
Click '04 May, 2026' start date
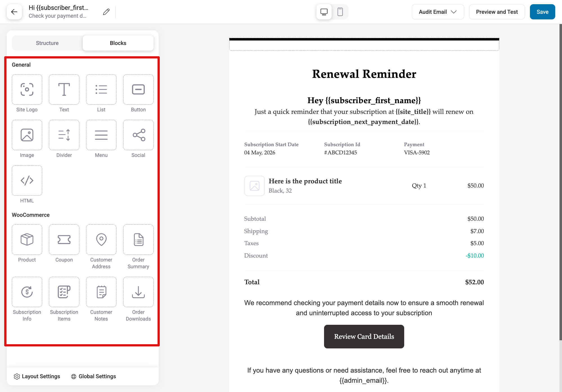pyautogui.click(x=260, y=152)
